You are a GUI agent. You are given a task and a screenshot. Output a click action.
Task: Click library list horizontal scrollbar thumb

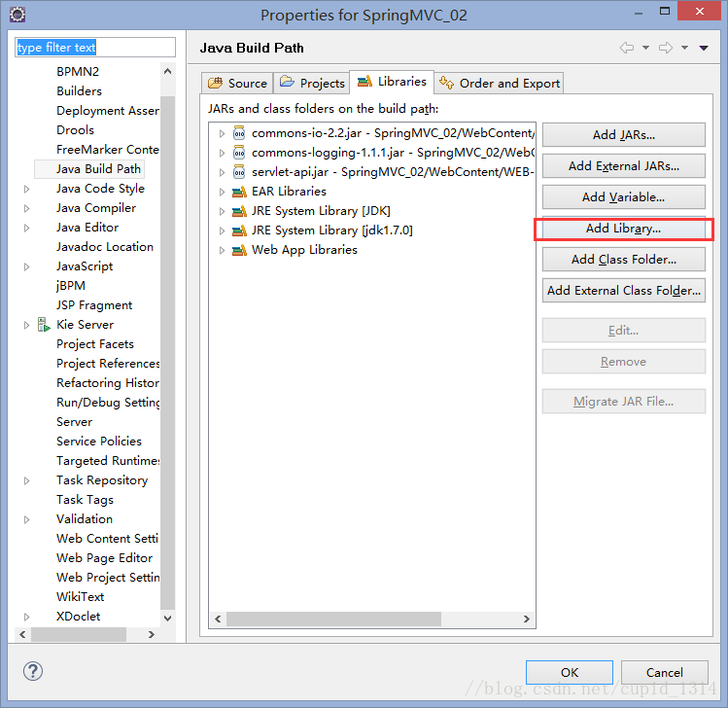[x=333, y=619]
